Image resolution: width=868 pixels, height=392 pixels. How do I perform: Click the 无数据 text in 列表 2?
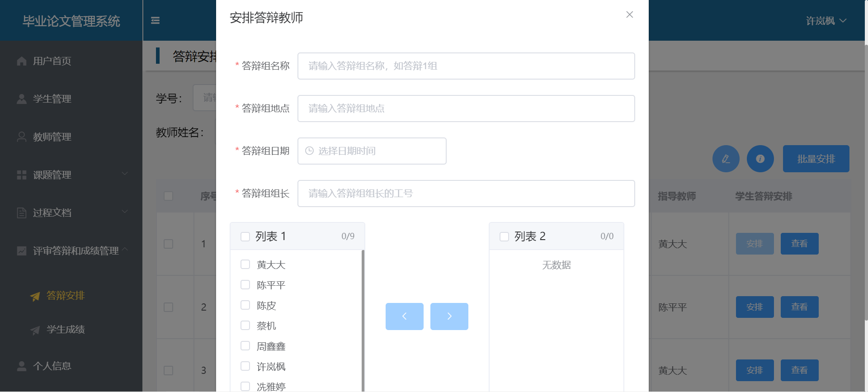pos(557,265)
